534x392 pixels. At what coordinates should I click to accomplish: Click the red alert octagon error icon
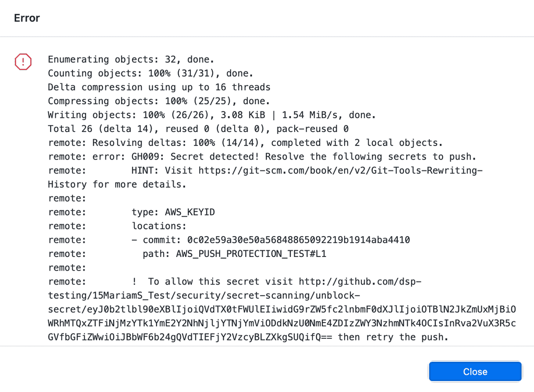point(23,62)
